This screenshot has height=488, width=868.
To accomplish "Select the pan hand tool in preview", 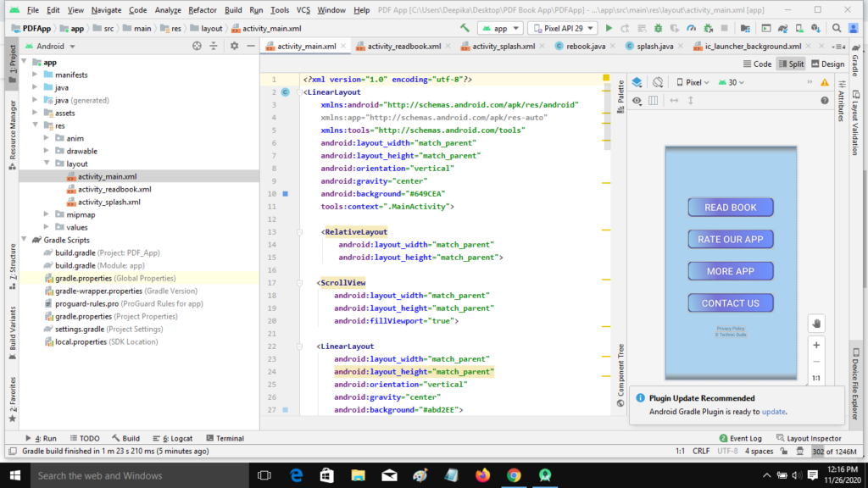I will point(816,324).
